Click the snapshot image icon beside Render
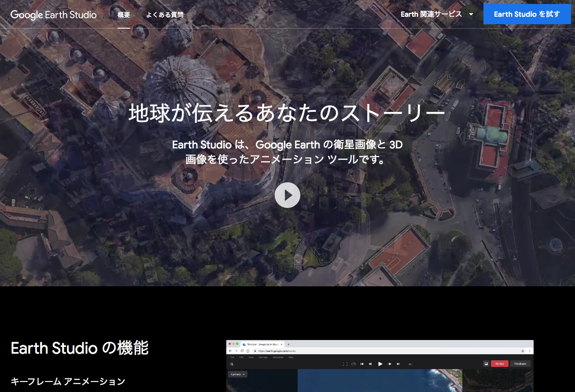 486,364
